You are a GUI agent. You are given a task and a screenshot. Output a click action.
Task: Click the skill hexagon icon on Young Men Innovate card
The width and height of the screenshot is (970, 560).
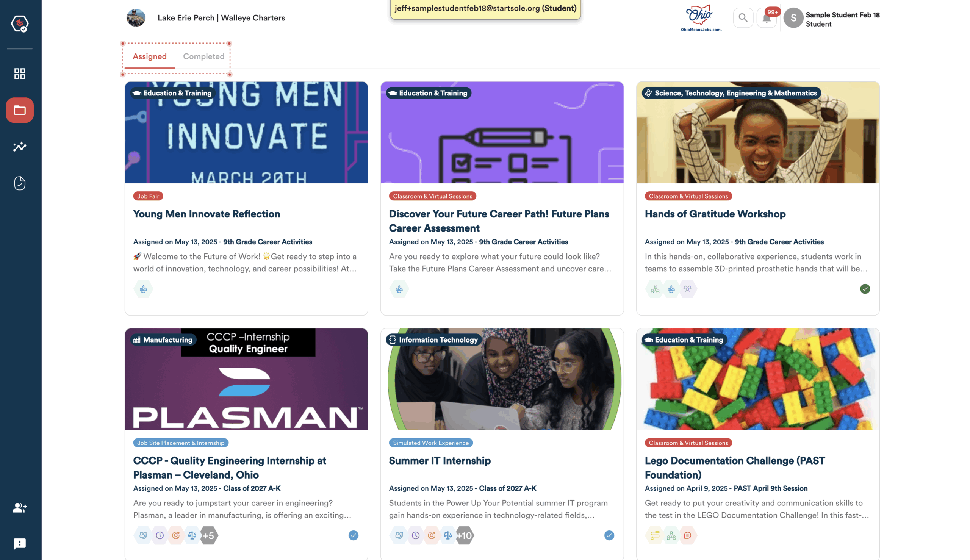tap(144, 289)
